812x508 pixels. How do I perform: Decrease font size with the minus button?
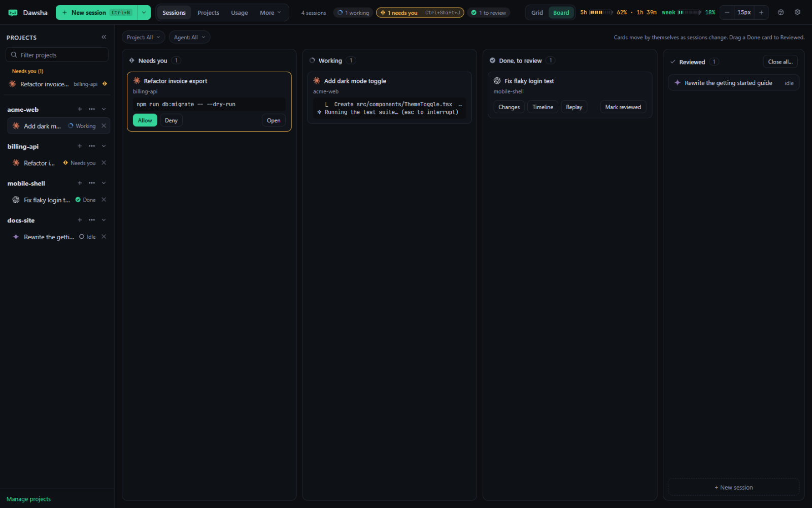[727, 12]
